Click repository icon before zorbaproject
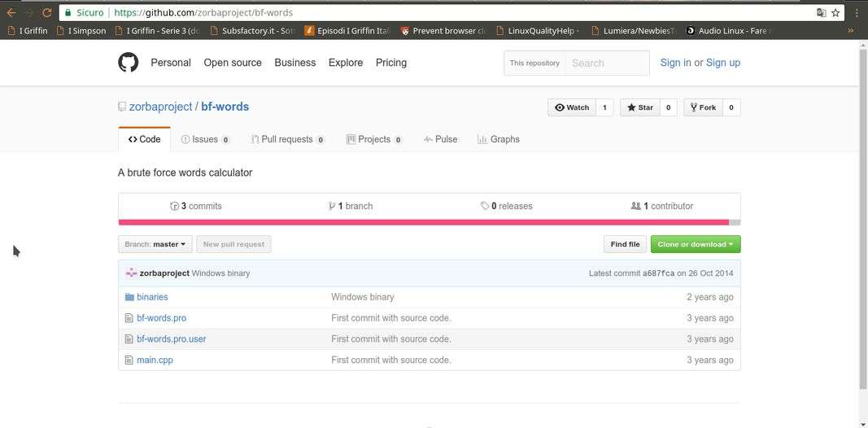 (122, 107)
